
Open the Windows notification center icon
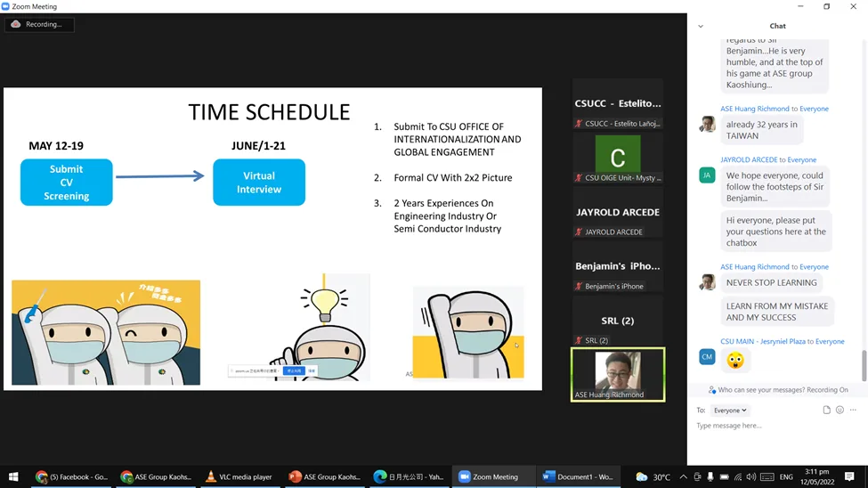(x=849, y=477)
